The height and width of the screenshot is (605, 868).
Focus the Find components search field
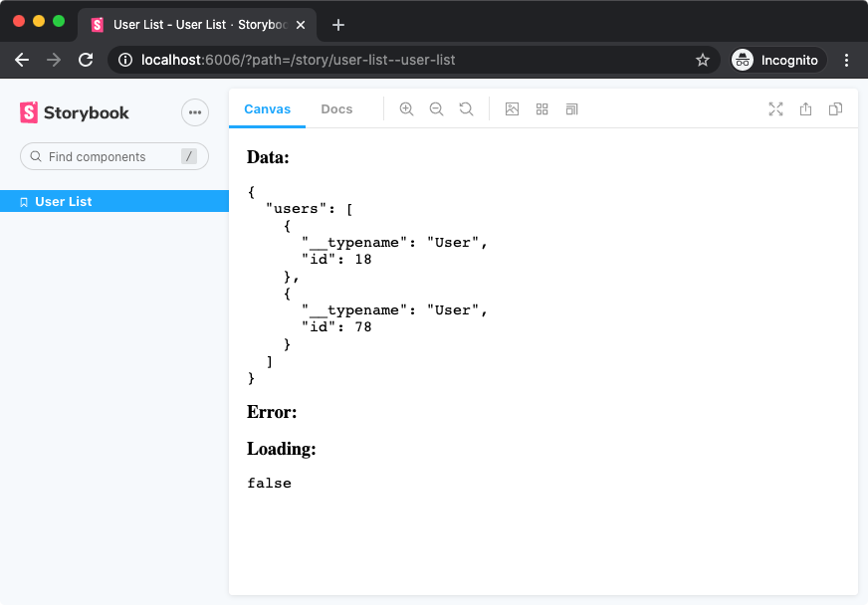pos(114,156)
